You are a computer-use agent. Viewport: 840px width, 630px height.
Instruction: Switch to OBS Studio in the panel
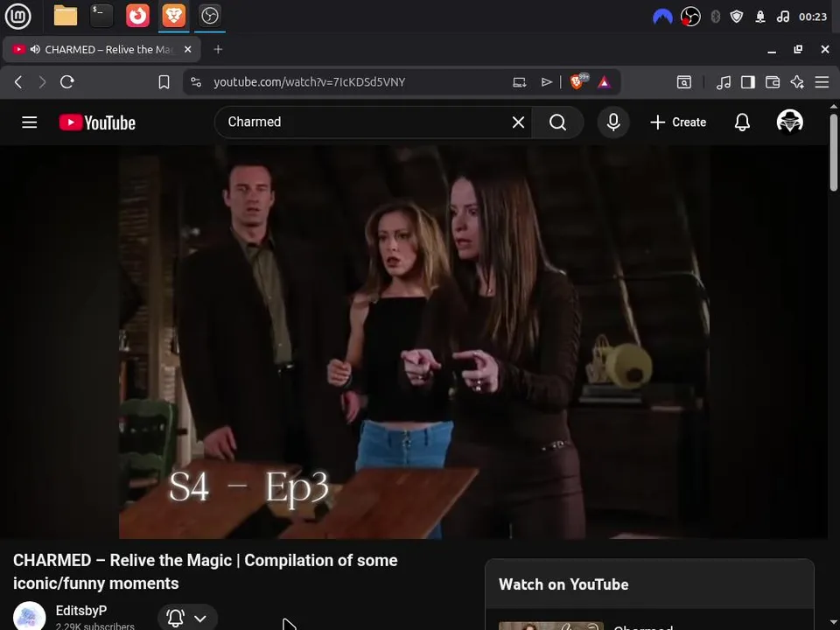coord(209,16)
